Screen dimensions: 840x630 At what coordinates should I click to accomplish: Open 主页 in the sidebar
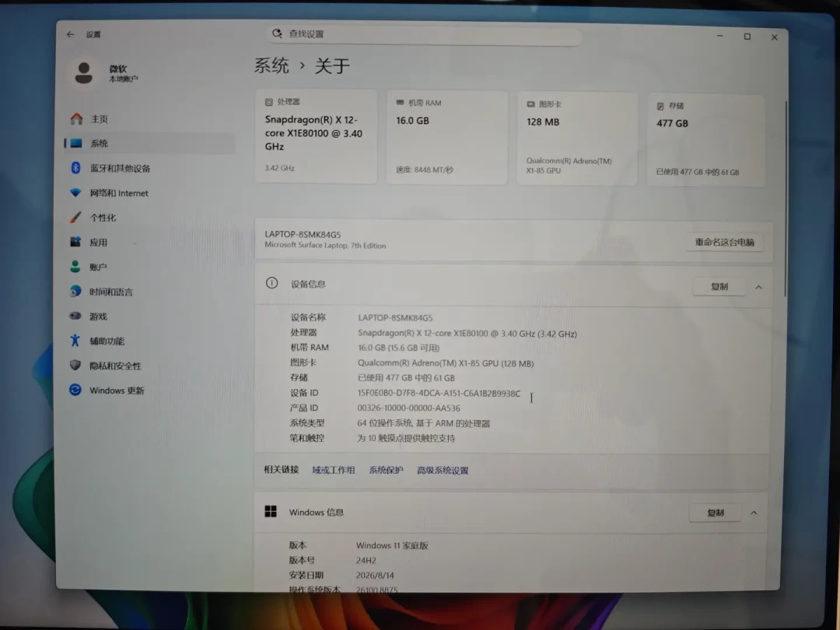(150, 118)
